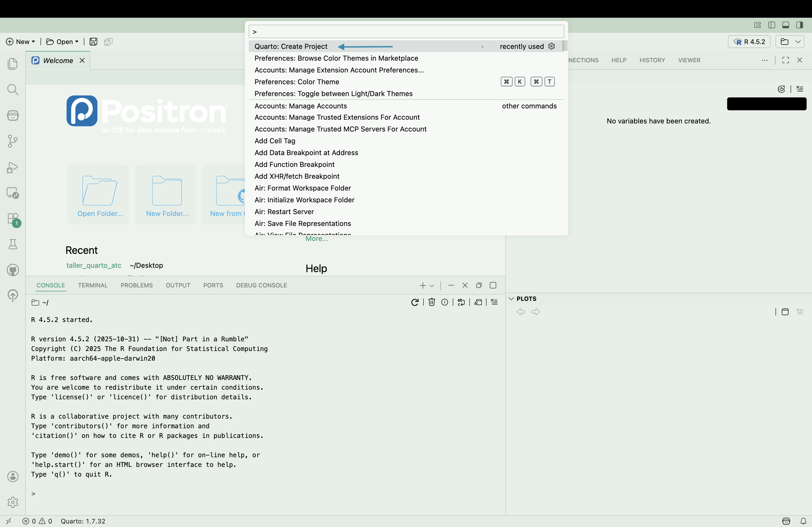Click the command palette input field
Image resolution: width=812 pixels, height=527 pixels.
(x=406, y=32)
